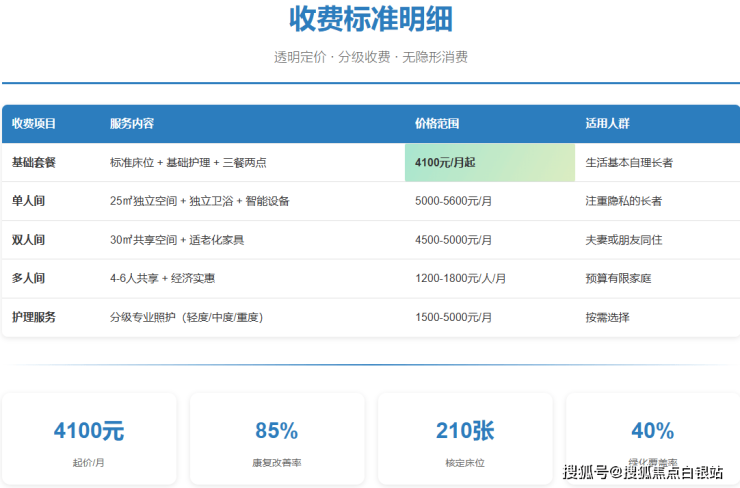This screenshot has width=740, height=488.
Task: Click the 收费标准明细 page title
Action: pyautogui.click(x=370, y=19)
